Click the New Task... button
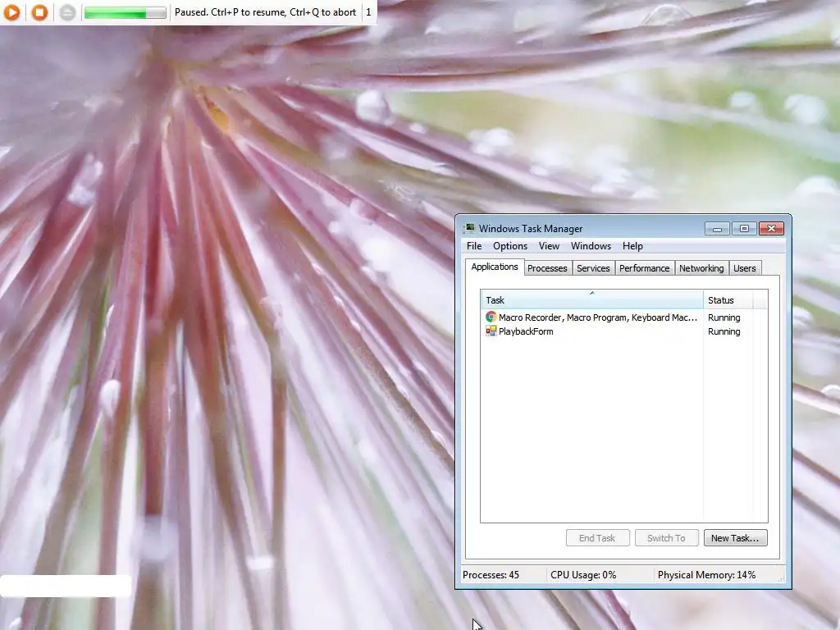840x630 pixels. pos(735,538)
